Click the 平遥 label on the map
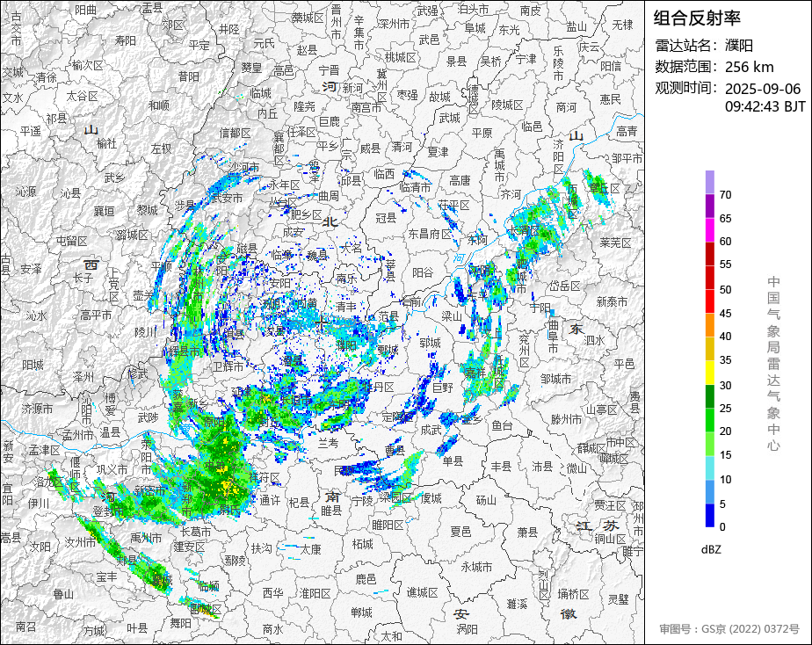The height and width of the screenshot is (645, 812). click(x=31, y=131)
